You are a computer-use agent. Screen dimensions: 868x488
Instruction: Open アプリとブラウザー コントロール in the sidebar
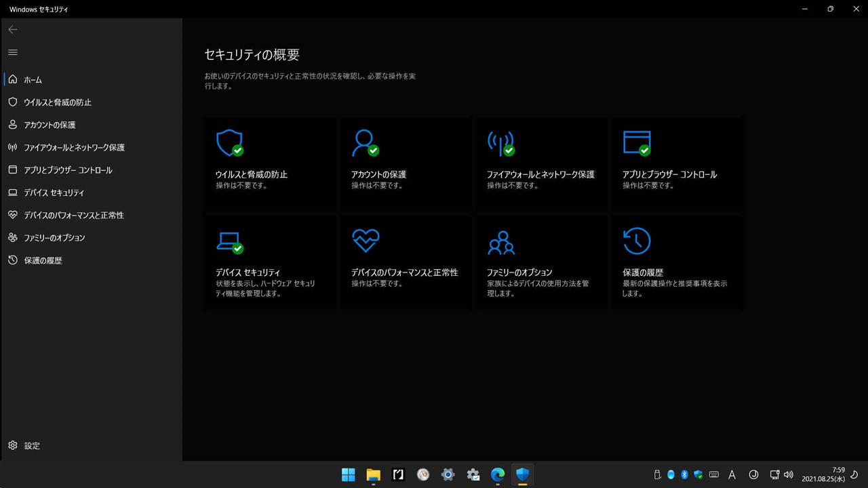pos(92,170)
